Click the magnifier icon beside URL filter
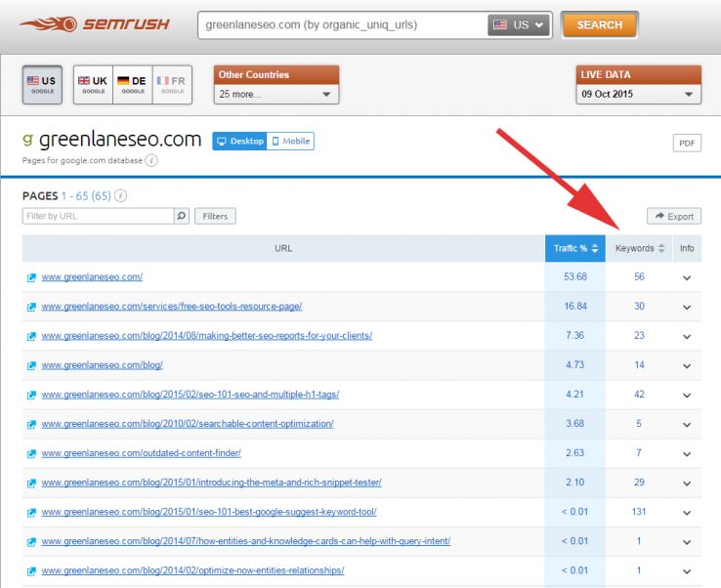The width and height of the screenshot is (721, 588). pos(182,216)
